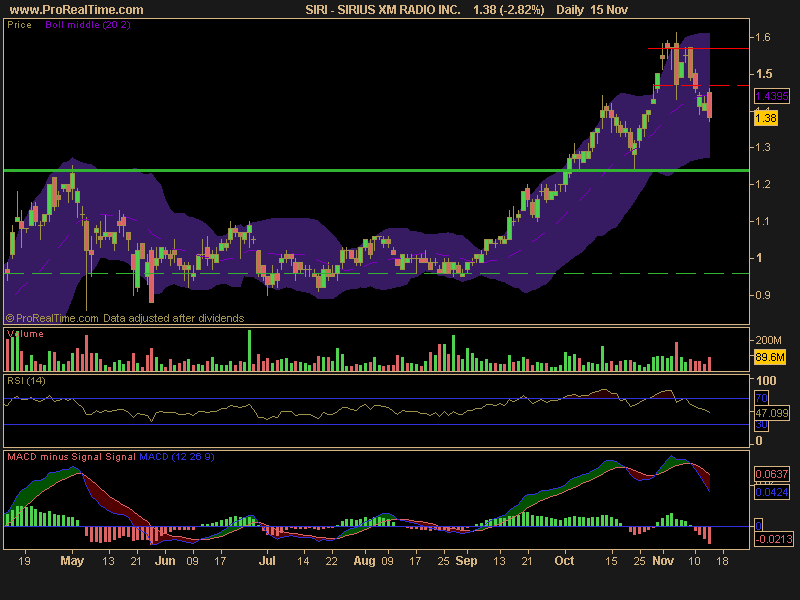Image resolution: width=800 pixels, height=600 pixels.
Task: Click the Daily 15 Nov timeframe label
Action: (x=592, y=10)
